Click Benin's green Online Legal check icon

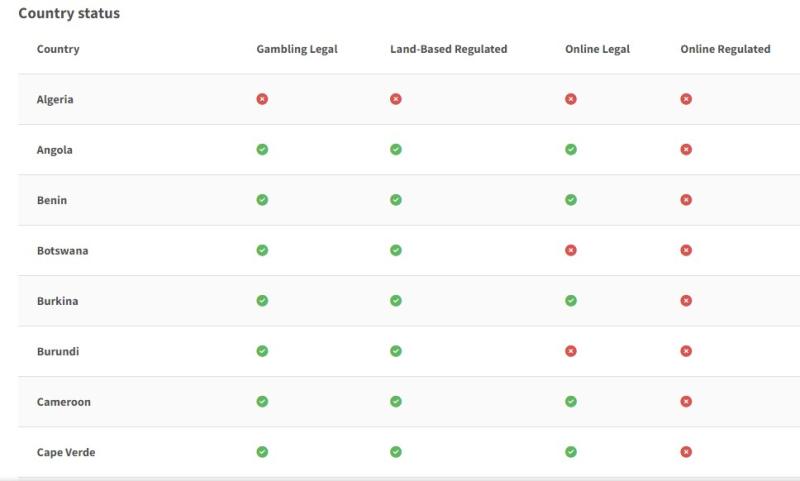tap(571, 200)
